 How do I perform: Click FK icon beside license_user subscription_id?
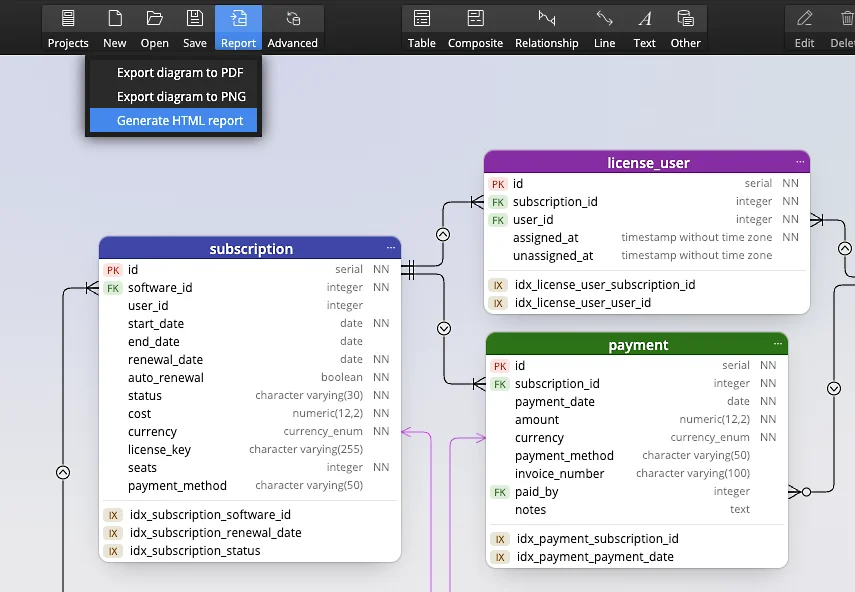click(498, 202)
